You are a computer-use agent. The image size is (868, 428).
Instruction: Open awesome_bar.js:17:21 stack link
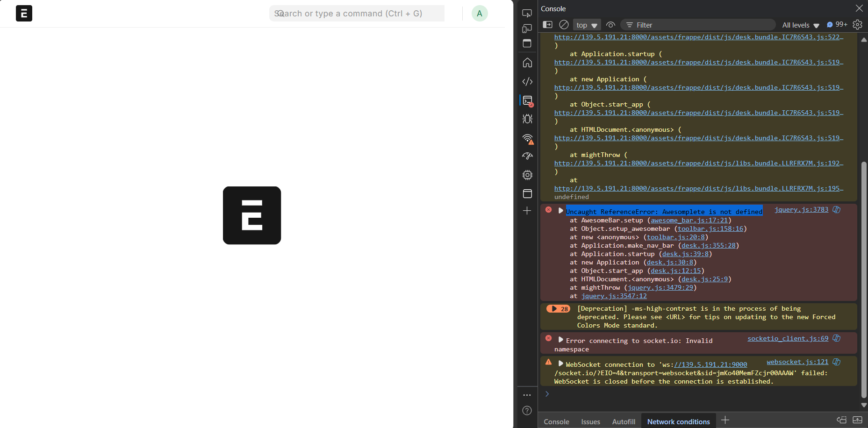coord(689,221)
